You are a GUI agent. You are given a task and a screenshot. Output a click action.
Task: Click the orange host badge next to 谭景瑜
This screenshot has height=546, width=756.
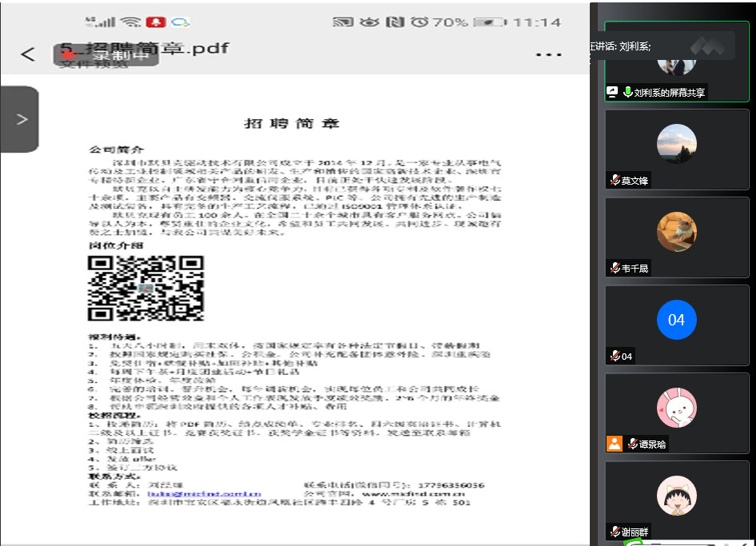(614, 444)
